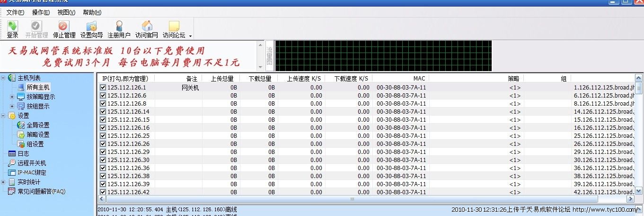This screenshot has height=216, width=644.
Task: Toggle checkbox for 125.112.126.14
Action: click(x=103, y=111)
